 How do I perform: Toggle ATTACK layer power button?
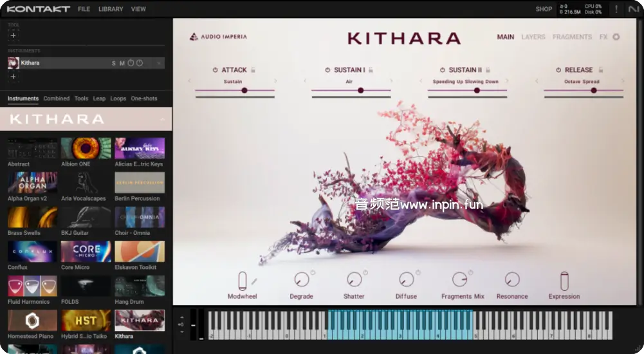tap(215, 70)
